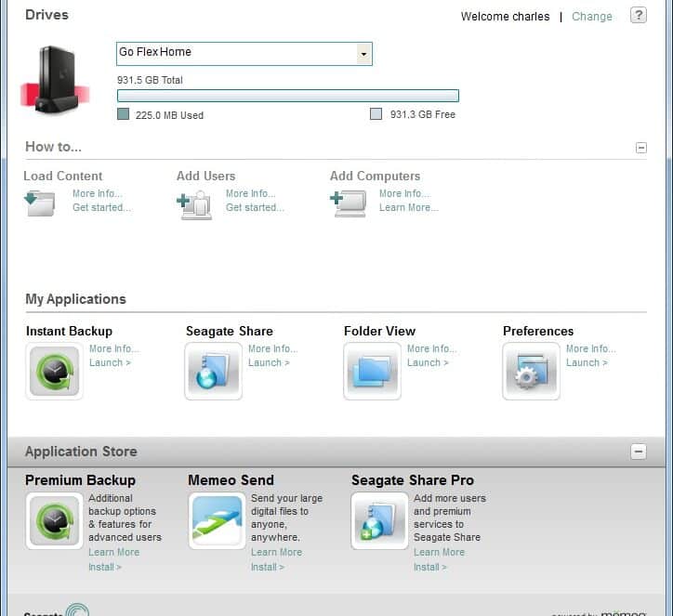This screenshot has height=616, width=673.
Task: Click the Welcome charles text
Action: click(x=505, y=17)
